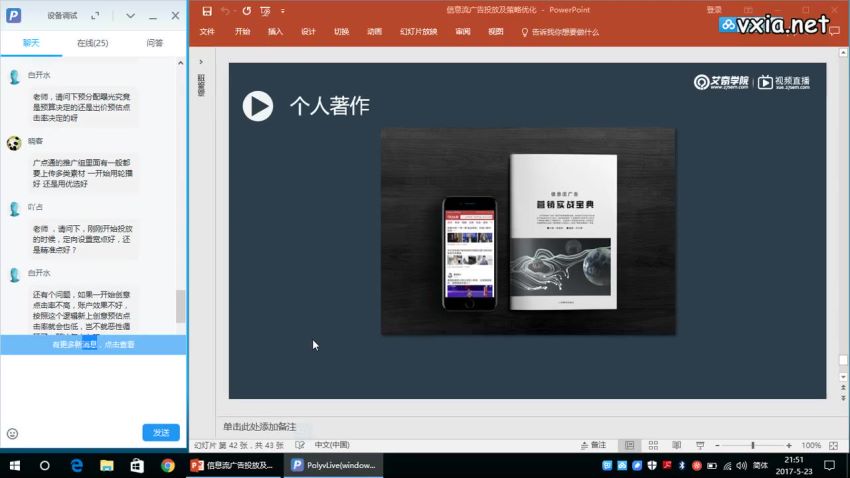Click the PolyvLive P logo icon
This screenshot has width=850, height=478.
coord(14,15)
